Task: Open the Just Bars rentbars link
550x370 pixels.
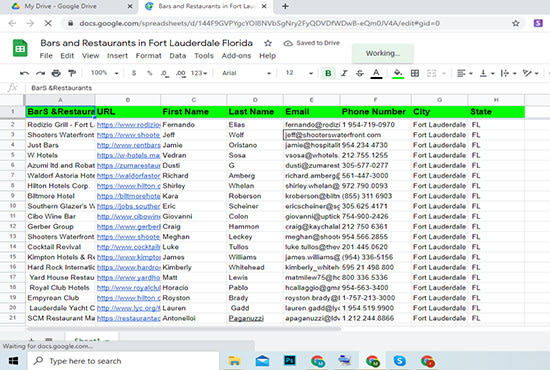Action: click(x=128, y=145)
